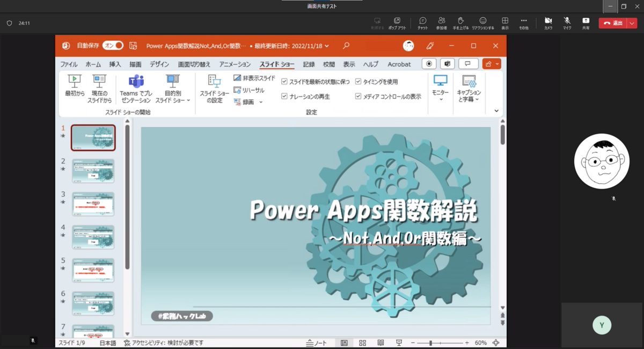Toggle the 自動保存 AutoSave switch
Image resolution: width=644 pixels, height=349 pixels.
(113, 46)
